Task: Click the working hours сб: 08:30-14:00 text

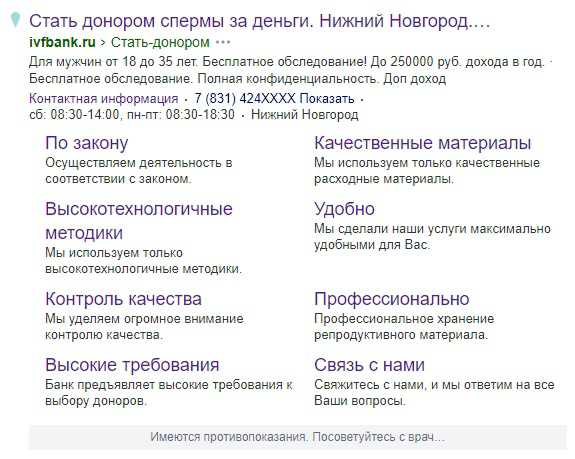Action: click(x=74, y=115)
